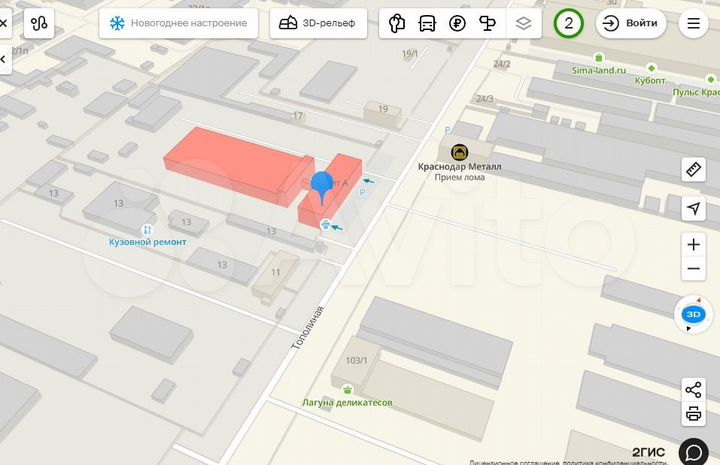Locate me with the navigation arrow

(693, 208)
